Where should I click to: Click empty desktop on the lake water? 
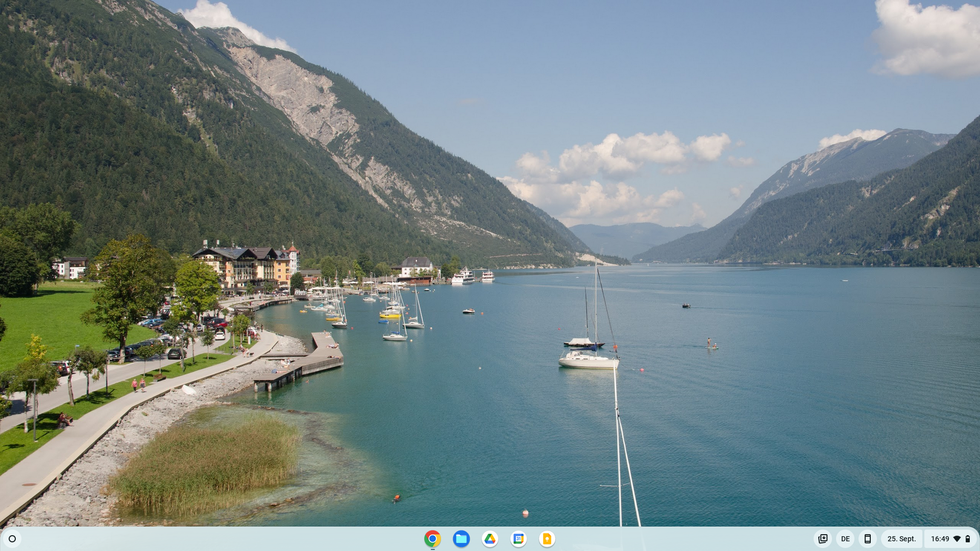coord(766,434)
